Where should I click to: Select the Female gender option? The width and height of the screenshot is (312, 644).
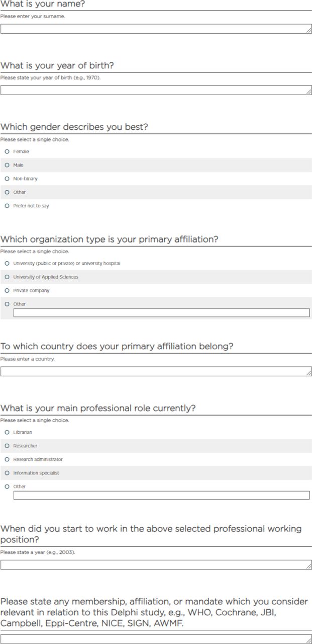pos(7,151)
